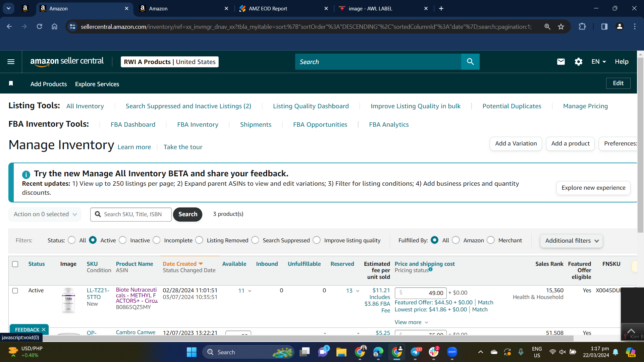Click the zoom magnifier icon in address bar

click(x=547, y=26)
